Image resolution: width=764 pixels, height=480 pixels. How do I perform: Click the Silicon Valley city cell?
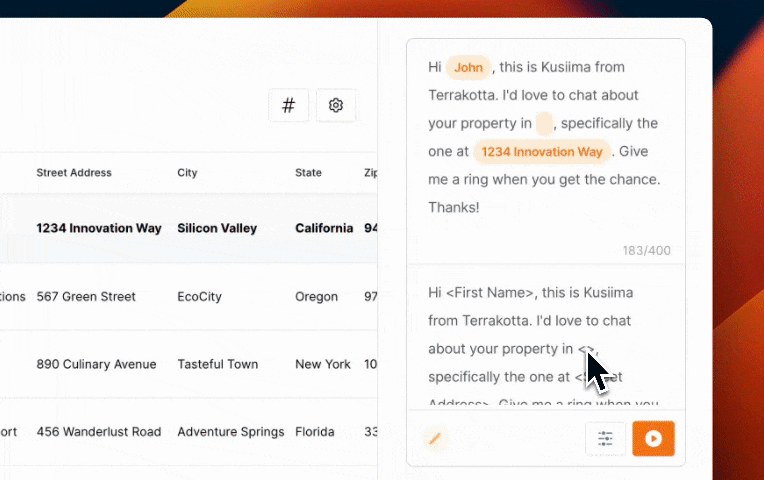217,229
